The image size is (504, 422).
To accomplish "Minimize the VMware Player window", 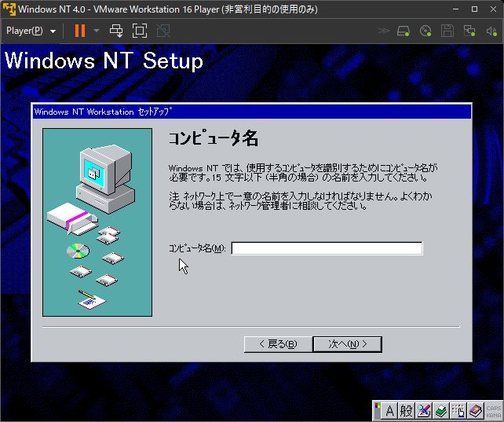I will (x=455, y=9).
